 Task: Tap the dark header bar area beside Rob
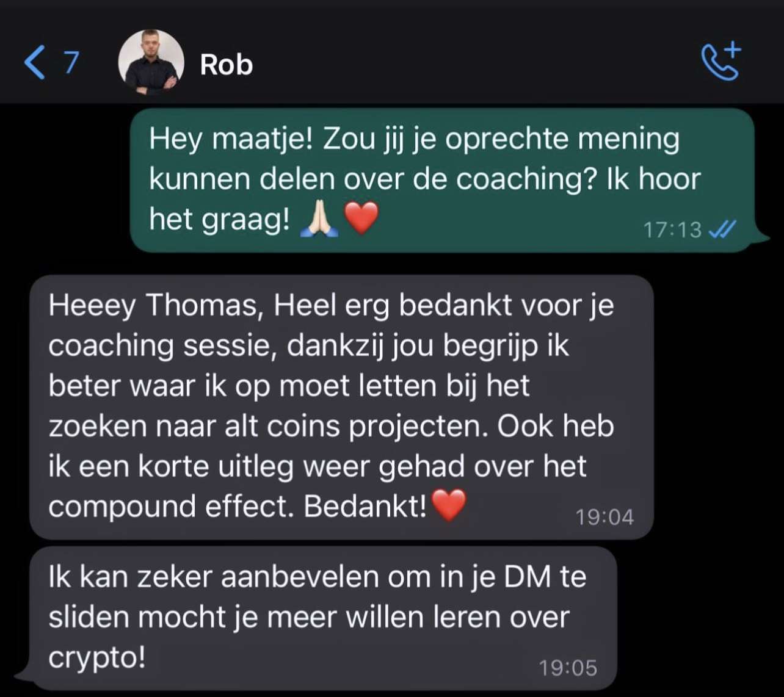point(476,63)
